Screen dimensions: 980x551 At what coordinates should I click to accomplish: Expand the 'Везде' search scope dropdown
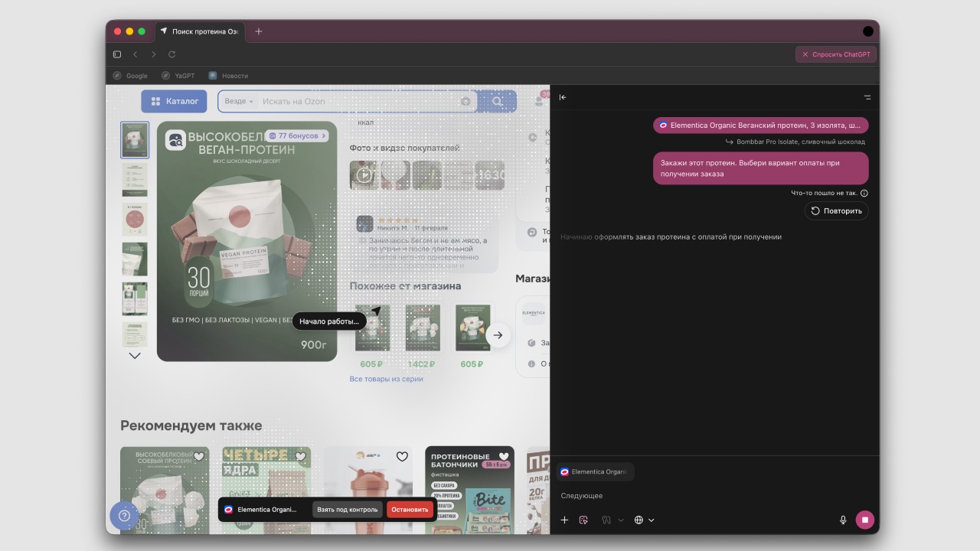(x=239, y=101)
